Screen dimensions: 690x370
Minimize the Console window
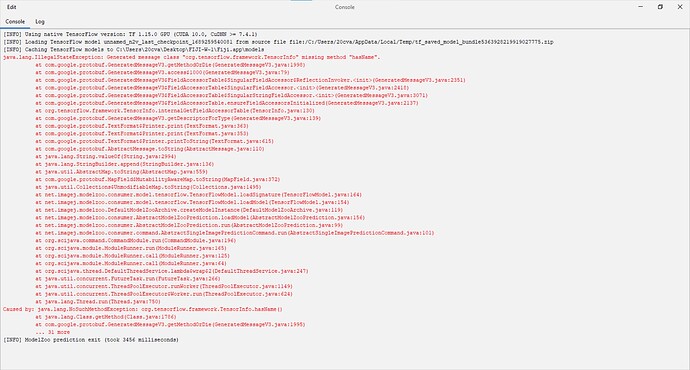tap(641, 7)
